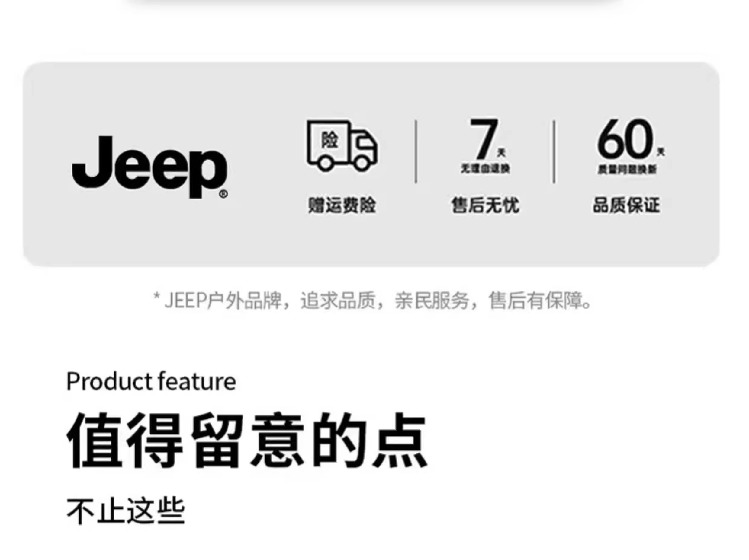Click the large 60 days numeral
This screenshot has height=560, width=749.
point(625,139)
